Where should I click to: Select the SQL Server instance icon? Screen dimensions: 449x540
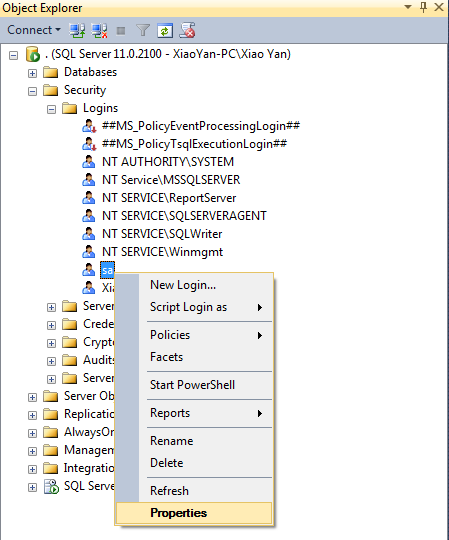33,54
